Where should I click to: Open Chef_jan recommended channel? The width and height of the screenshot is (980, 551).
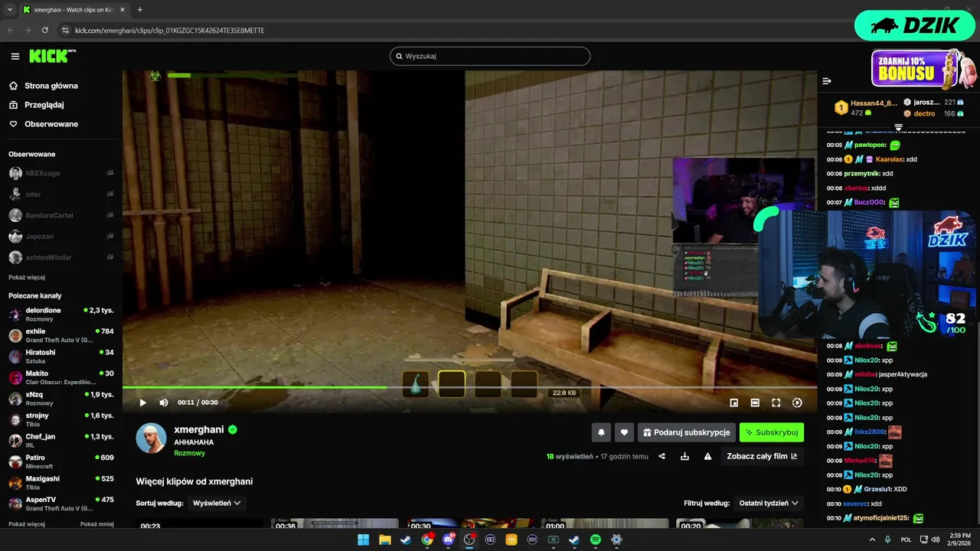pos(61,441)
